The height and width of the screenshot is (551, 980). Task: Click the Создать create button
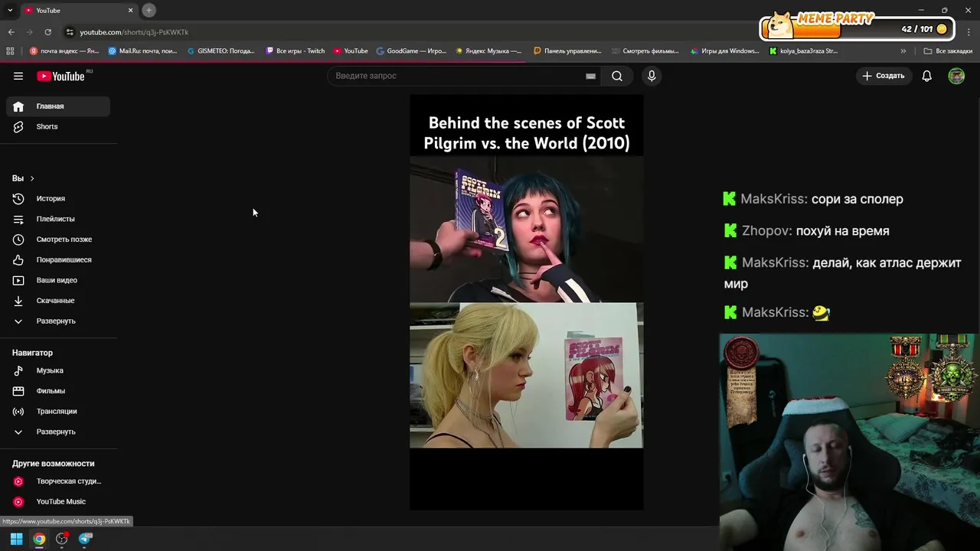pos(884,76)
